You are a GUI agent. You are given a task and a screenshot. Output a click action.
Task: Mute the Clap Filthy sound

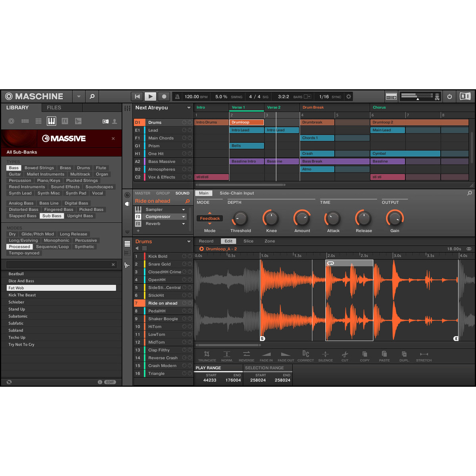coord(184,350)
